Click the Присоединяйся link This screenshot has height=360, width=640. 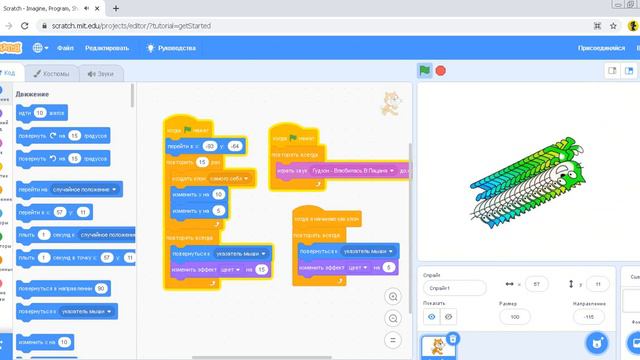[x=601, y=48]
